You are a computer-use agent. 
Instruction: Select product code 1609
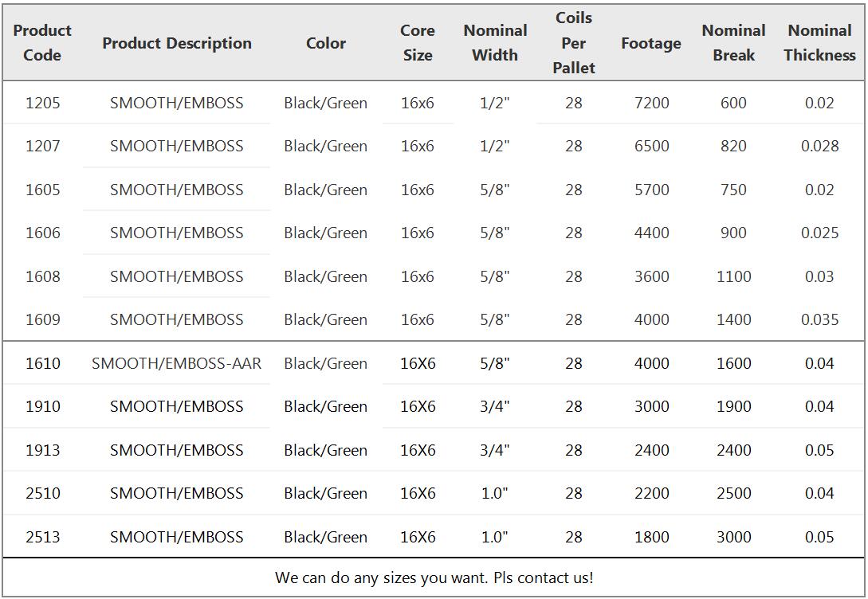tap(42, 319)
